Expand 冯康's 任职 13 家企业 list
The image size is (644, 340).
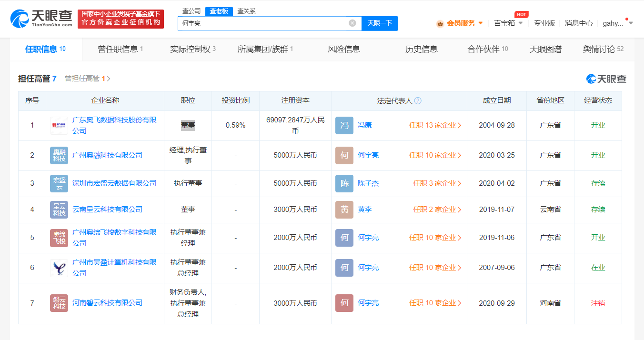[435, 126]
